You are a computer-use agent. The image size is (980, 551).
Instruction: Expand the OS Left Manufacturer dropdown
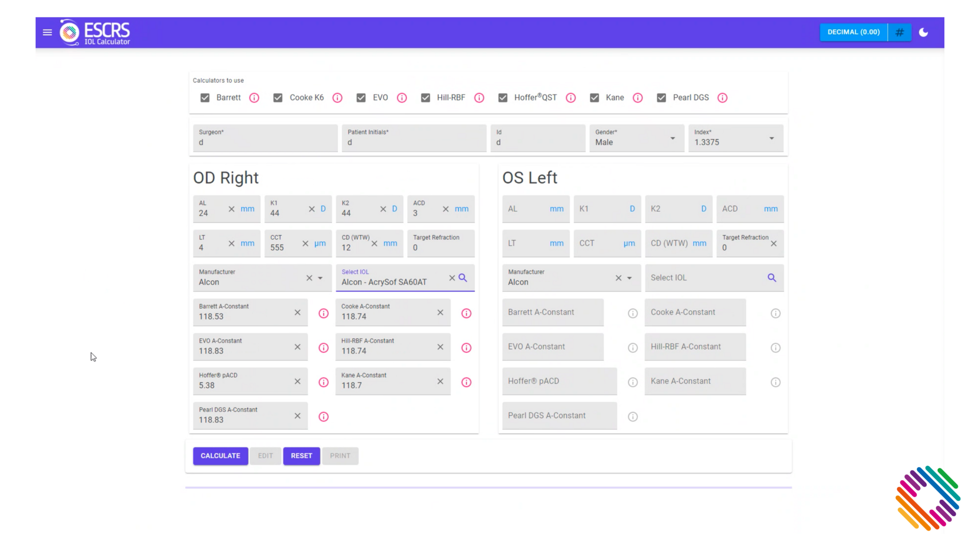point(629,278)
